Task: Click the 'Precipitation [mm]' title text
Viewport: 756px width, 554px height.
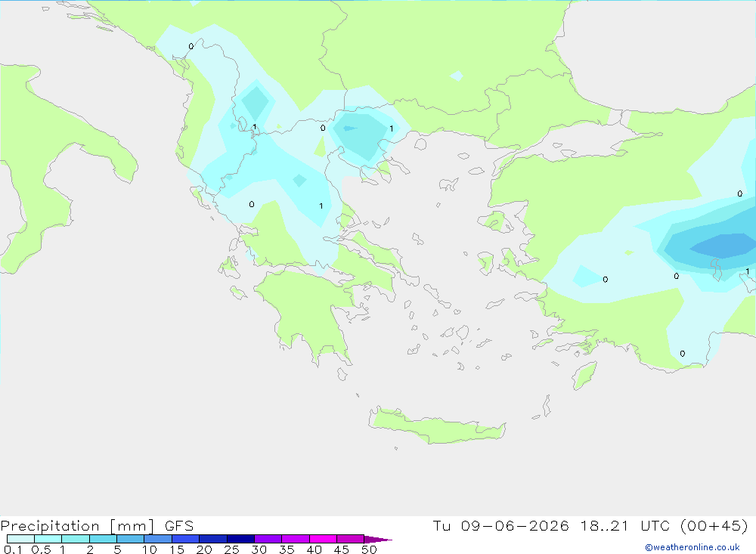Action: point(77,526)
